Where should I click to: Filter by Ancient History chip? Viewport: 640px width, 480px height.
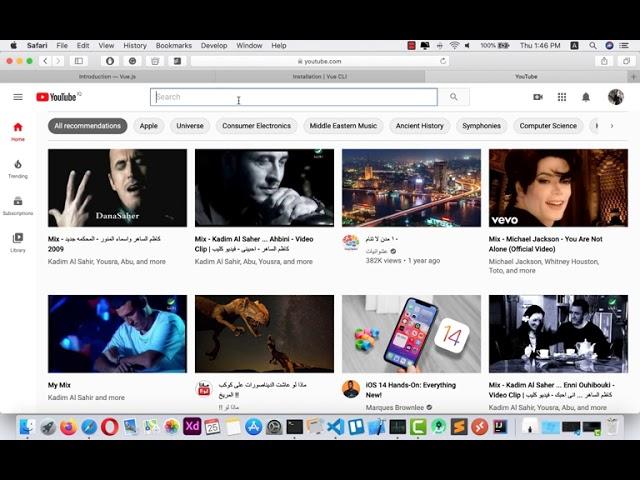tap(420, 126)
